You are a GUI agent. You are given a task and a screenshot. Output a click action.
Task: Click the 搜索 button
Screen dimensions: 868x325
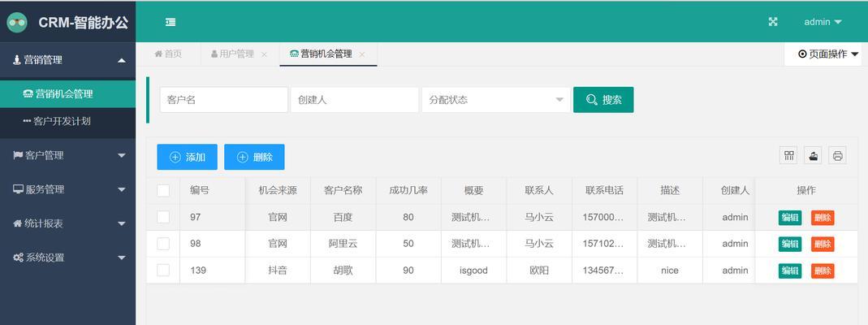[603, 100]
